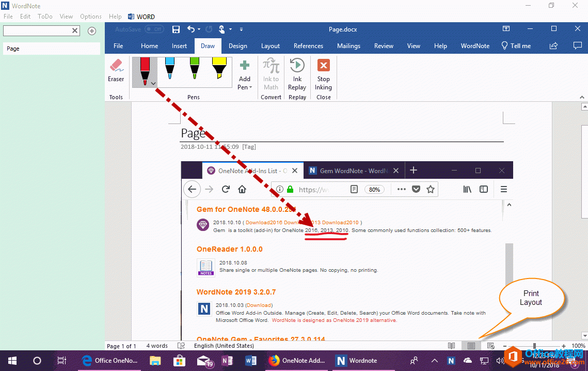Select the red pen

[x=145, y=69]
